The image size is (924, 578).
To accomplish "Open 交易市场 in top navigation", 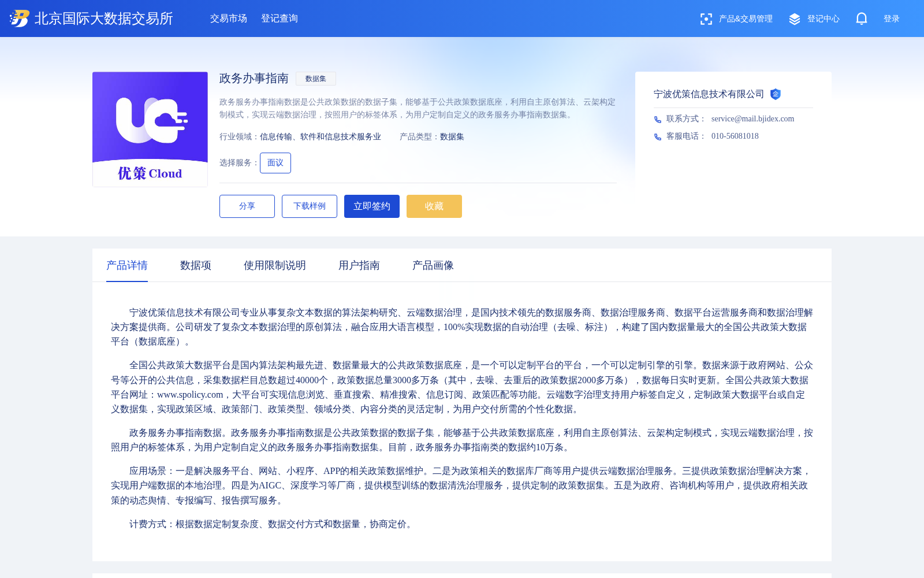I will (x=229, y=18).
